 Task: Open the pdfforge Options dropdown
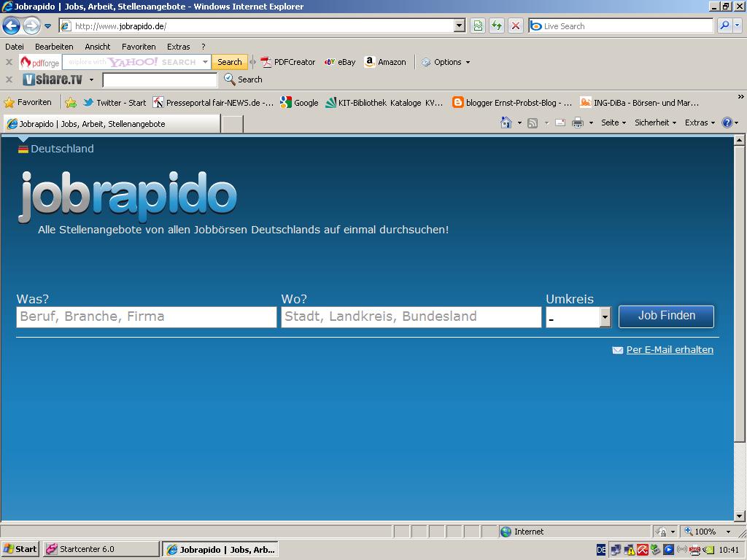pyautogui.click(x=446, y=62)
